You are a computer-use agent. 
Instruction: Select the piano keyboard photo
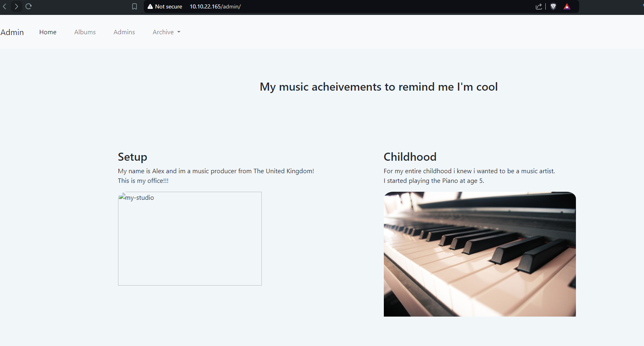coord(480,254)
